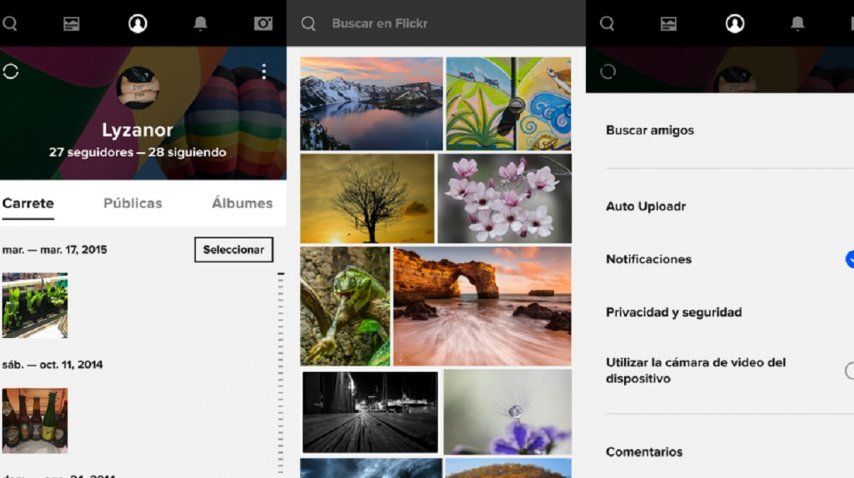Toggle the Notificaciones checkbox

[x=849, y=259]
